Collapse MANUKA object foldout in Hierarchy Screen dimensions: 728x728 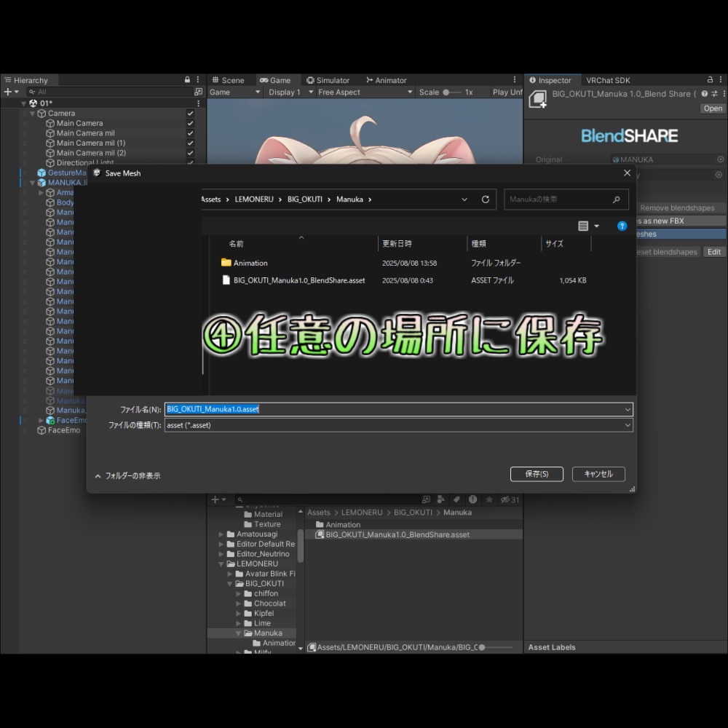(32, 183)
